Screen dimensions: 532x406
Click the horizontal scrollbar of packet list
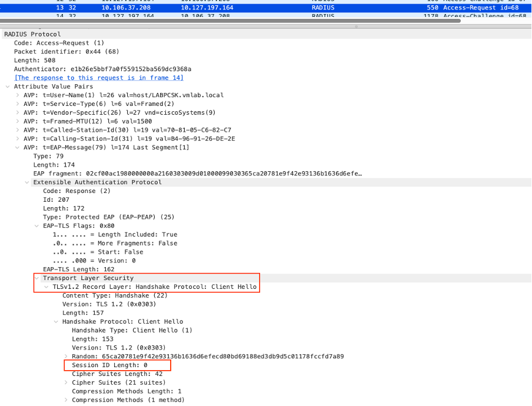230,21
